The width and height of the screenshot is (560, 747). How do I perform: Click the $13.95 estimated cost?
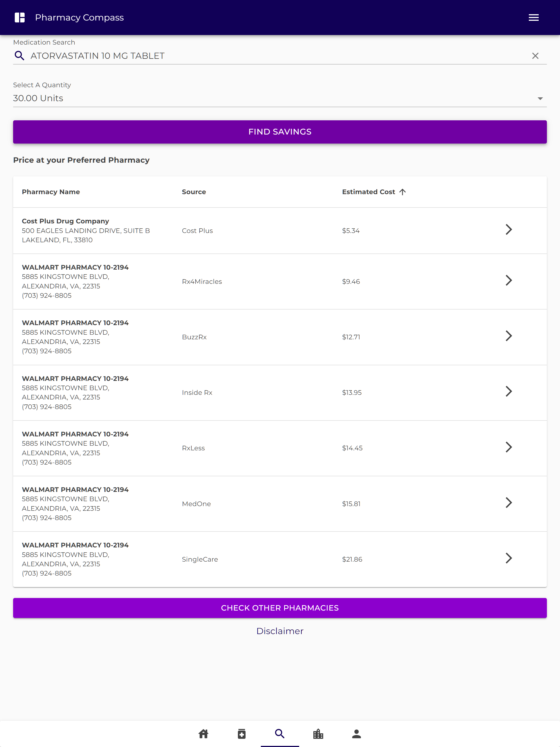pos(352,392)
